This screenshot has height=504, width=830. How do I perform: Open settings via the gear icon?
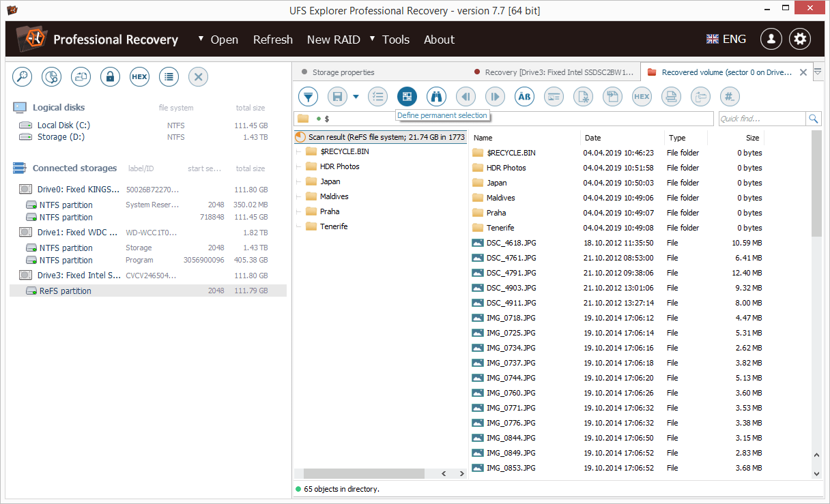(x=800, y=39)
